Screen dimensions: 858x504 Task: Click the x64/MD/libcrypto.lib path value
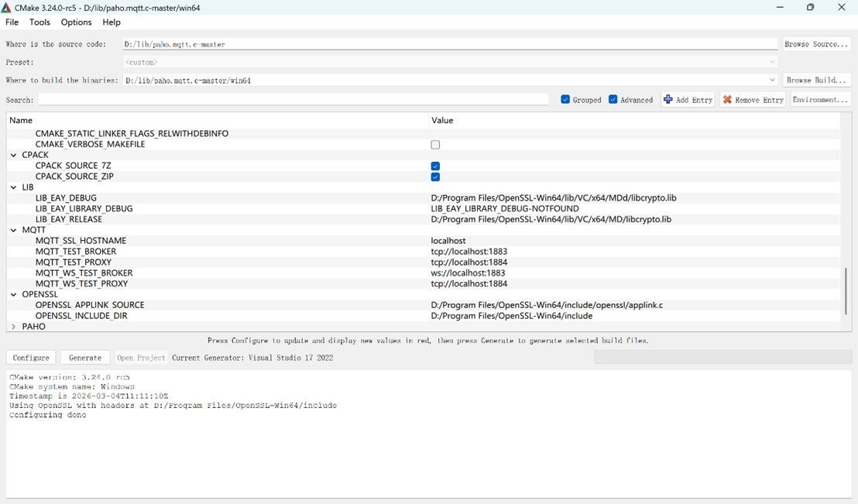tap(551, 219)
